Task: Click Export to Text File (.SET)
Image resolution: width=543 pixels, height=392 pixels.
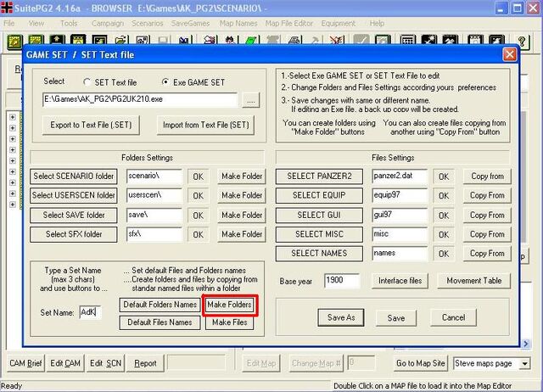Action: [91, 125]
